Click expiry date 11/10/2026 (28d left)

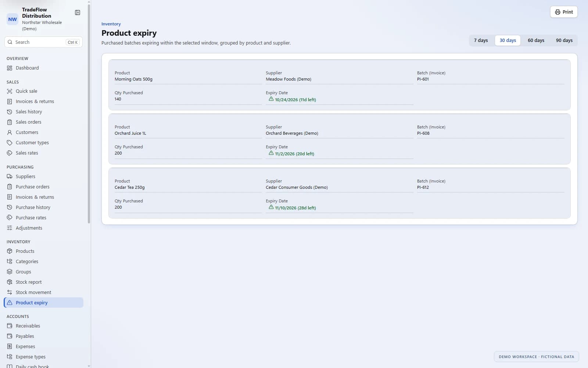pos(295,208)
